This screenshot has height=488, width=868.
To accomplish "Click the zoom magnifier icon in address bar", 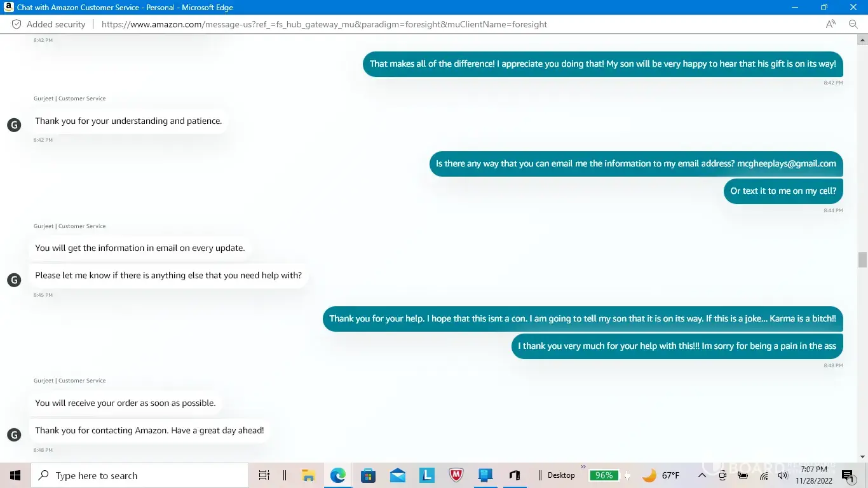I will point(853,24).
